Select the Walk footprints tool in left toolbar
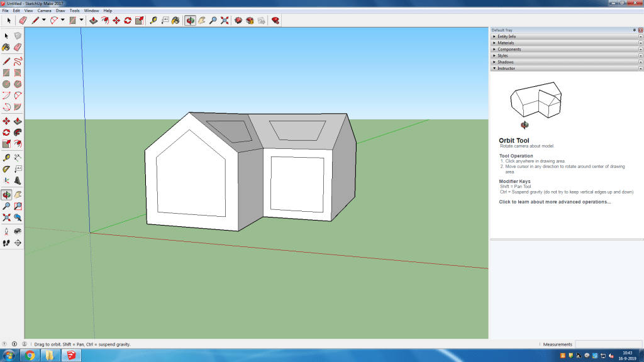The width and height of the screenshot is (644, 362). (6, 243)
